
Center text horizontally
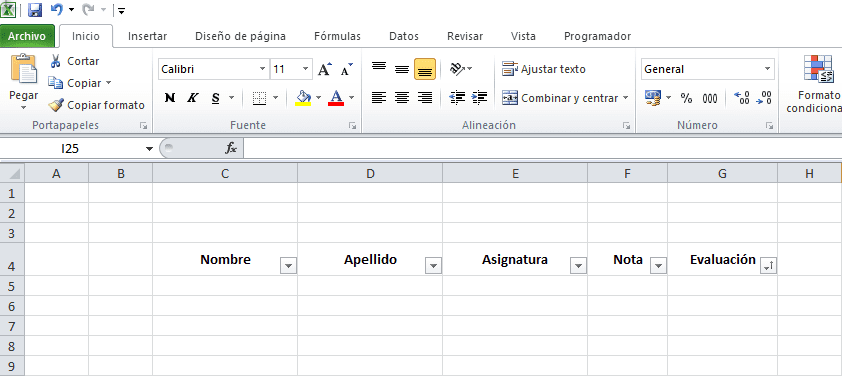(402, 98)
